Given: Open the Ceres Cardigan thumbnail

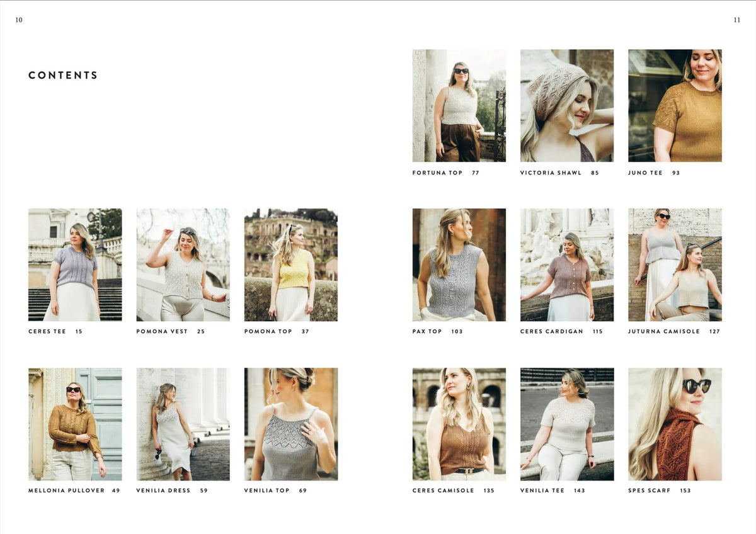Looking at the screenshot, I should 566,264.
